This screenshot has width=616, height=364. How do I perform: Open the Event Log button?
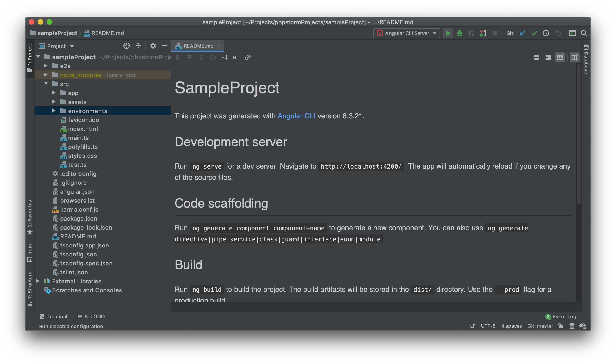[x=561, y=316]
